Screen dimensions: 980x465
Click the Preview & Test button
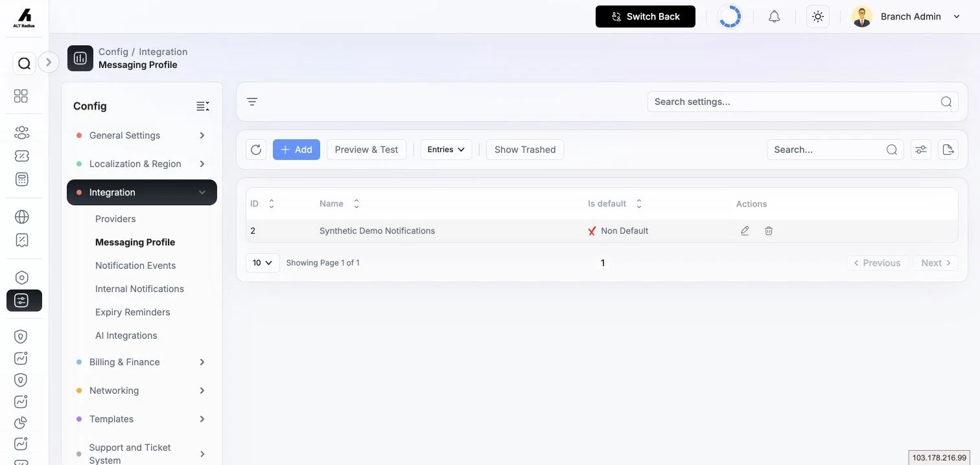coord(366,150)
